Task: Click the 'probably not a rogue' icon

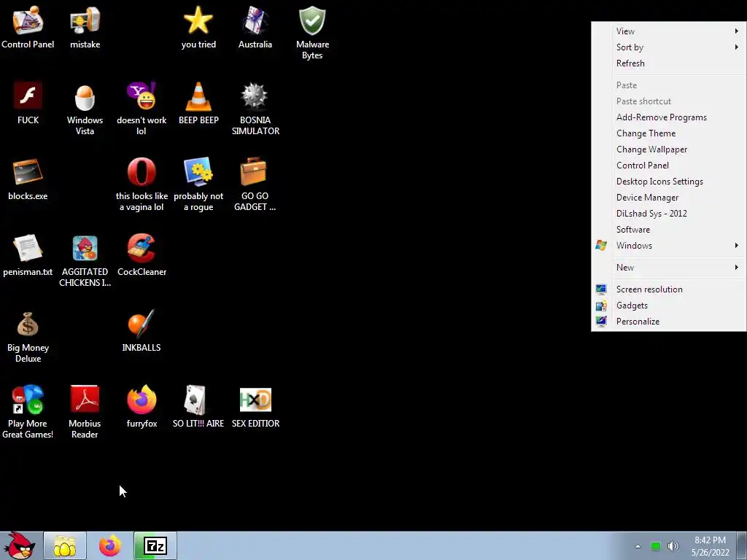Action: point(198,184)
